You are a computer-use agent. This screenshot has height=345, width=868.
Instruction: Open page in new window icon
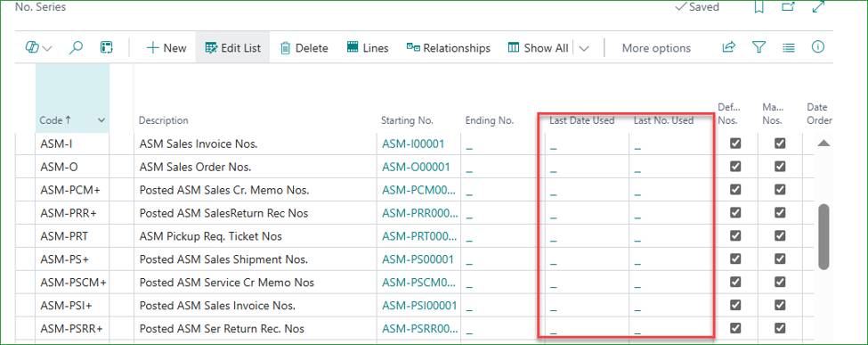[788, 7]
